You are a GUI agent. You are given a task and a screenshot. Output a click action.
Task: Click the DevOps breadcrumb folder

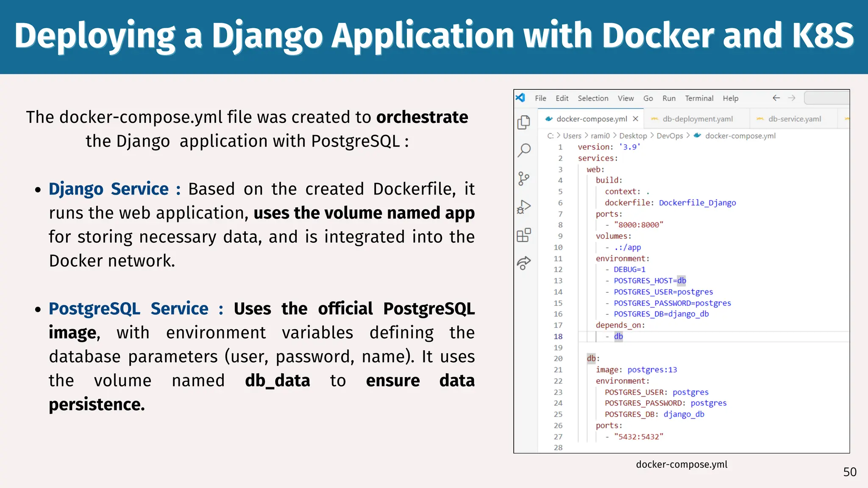[670, 136]
